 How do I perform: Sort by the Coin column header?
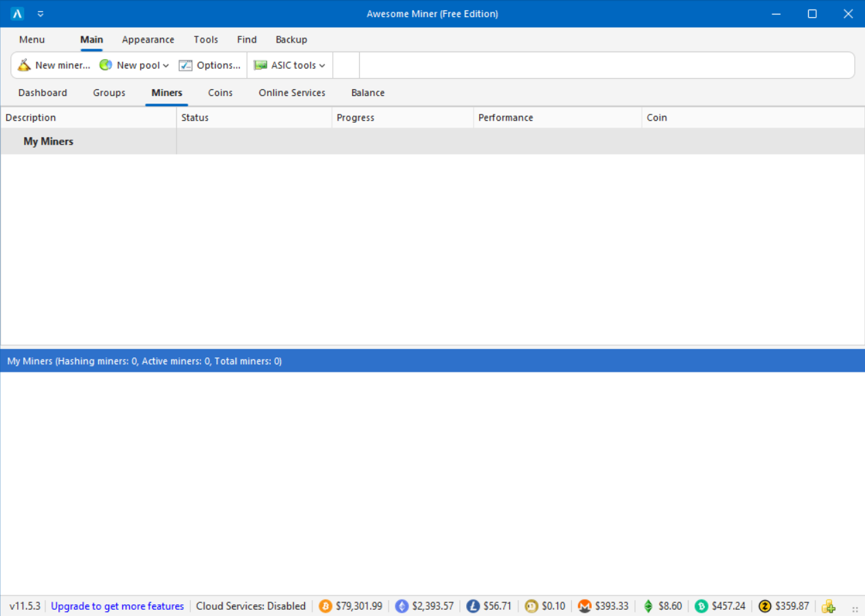point(753,117)
